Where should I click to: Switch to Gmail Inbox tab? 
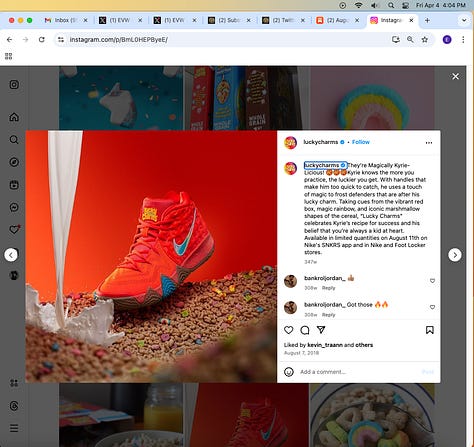click(x=66, y=20)
